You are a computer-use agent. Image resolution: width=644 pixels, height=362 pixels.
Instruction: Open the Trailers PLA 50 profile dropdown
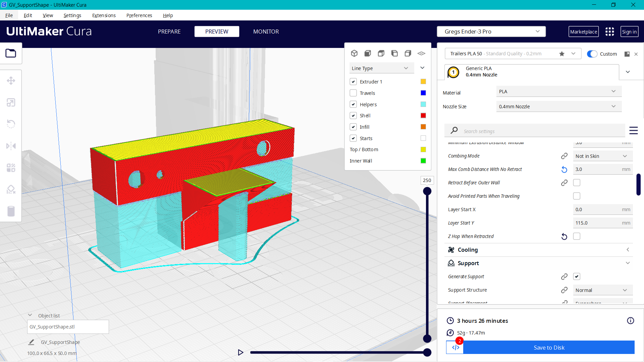(513, 54)
